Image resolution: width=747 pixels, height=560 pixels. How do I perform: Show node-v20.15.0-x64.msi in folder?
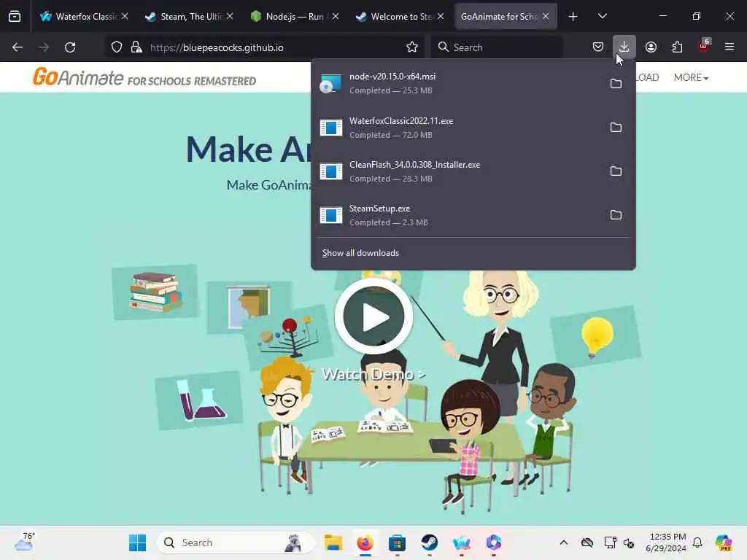616,83
